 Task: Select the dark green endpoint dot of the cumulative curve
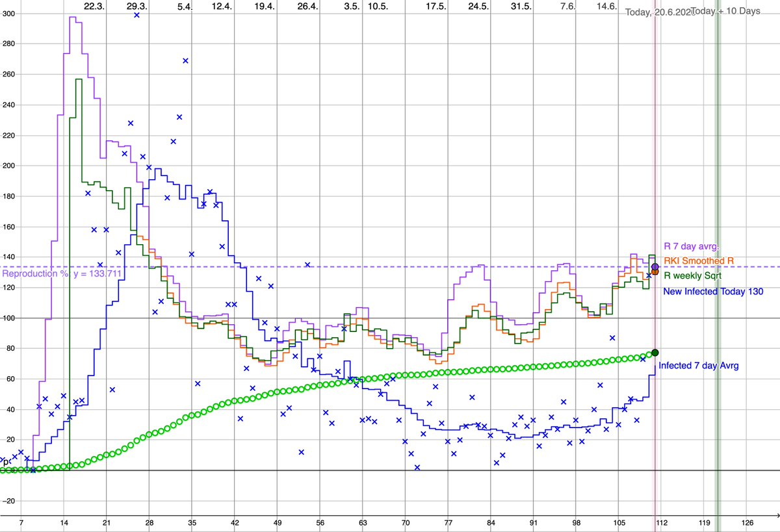point(655,352)
